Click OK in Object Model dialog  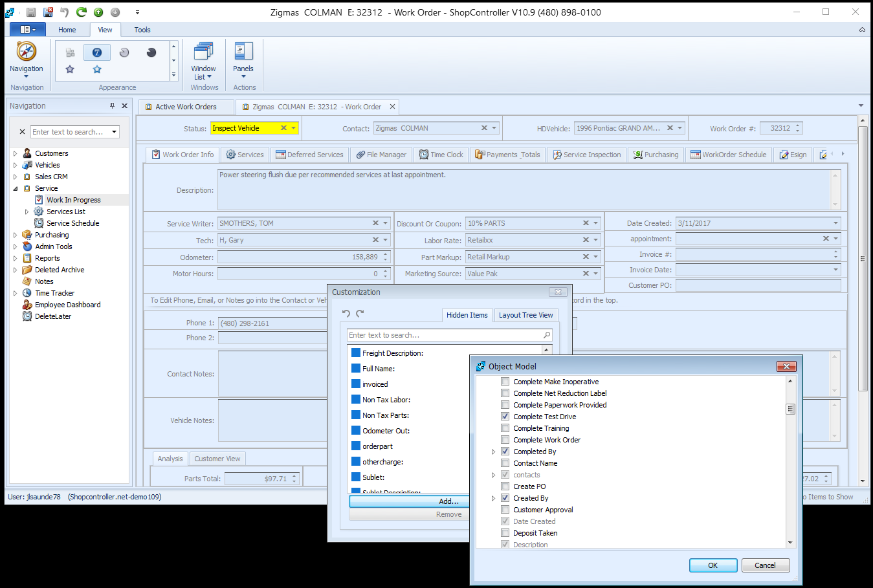713,565
